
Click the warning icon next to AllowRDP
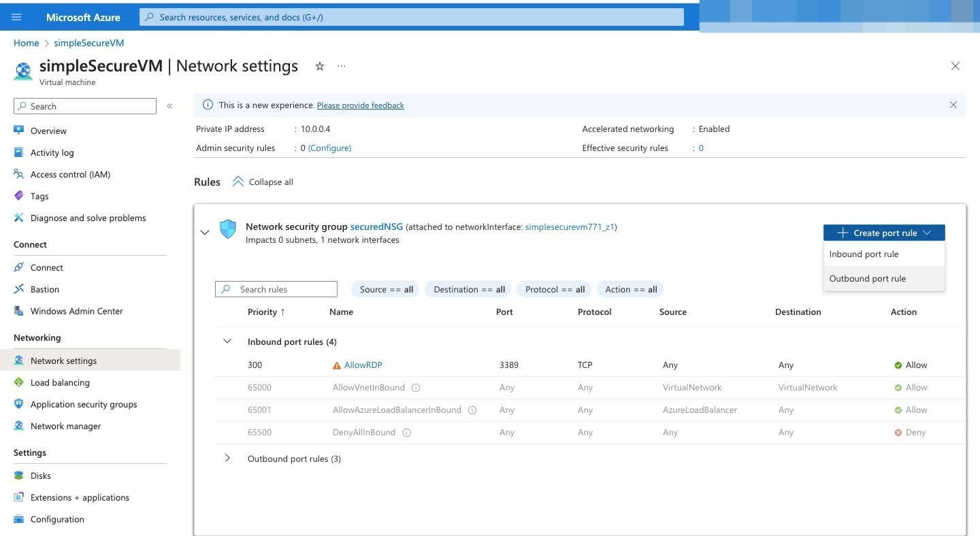pos(337,365)
